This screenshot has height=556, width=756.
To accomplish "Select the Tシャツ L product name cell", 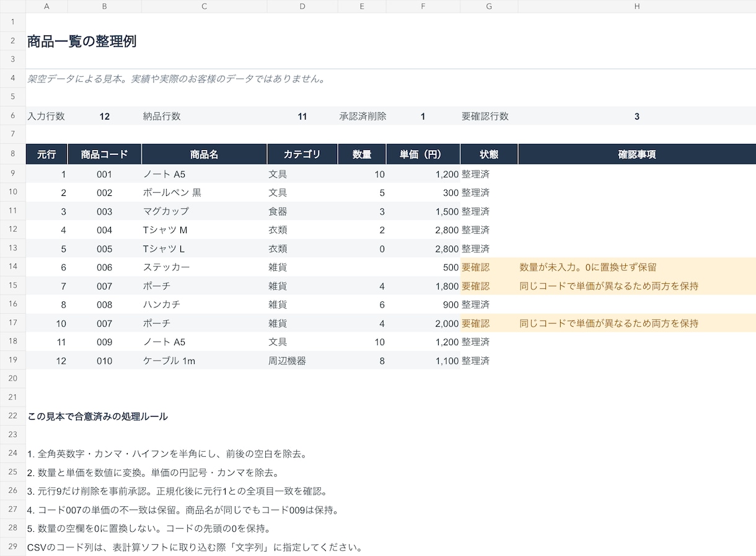I will point(204,249).
